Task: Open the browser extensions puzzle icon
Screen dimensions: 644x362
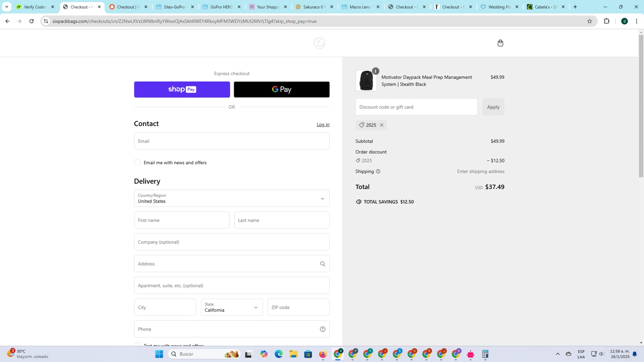Action: click(x=607, y=21)
